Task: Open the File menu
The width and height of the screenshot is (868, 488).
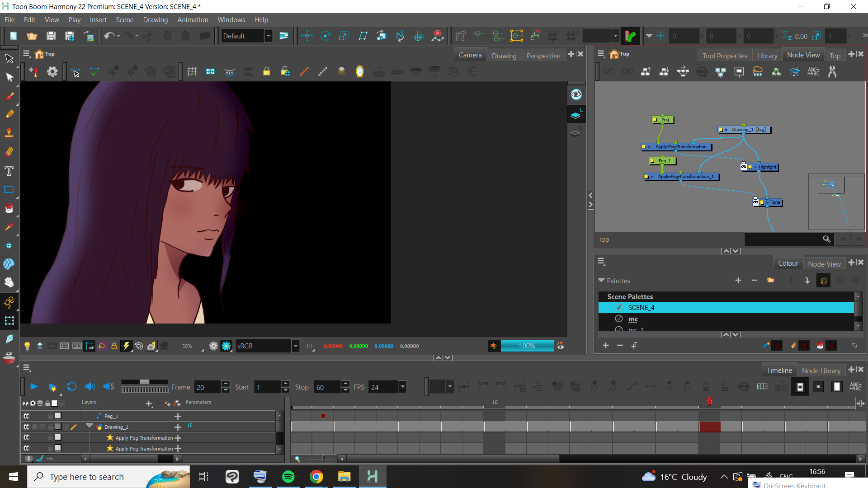Action: (x=9, y=20)
